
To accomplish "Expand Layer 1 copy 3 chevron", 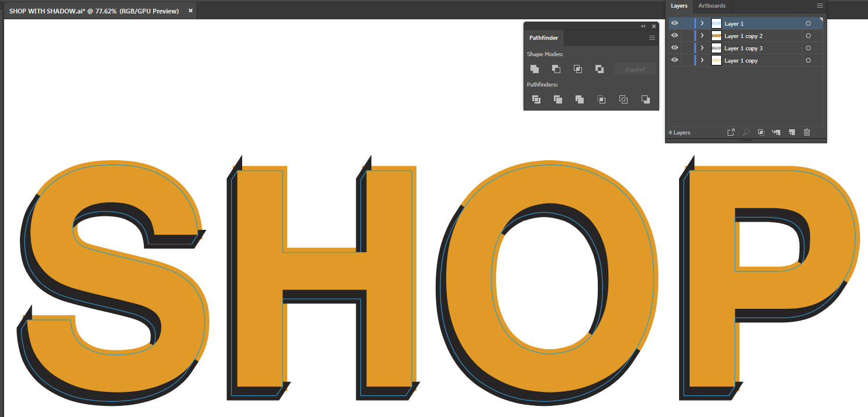I will (702, 48).
